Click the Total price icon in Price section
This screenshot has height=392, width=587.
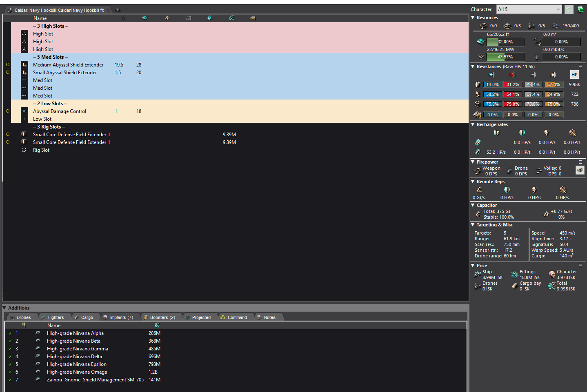point(552,286)
